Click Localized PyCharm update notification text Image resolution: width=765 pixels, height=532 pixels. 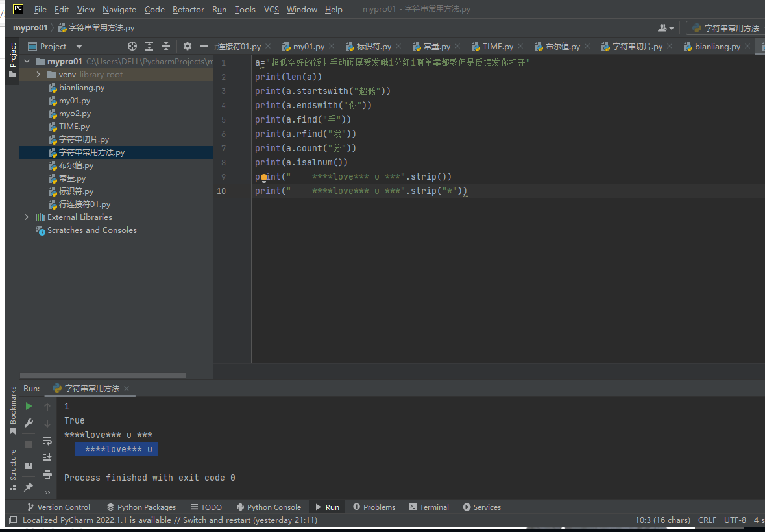(170, 520)
